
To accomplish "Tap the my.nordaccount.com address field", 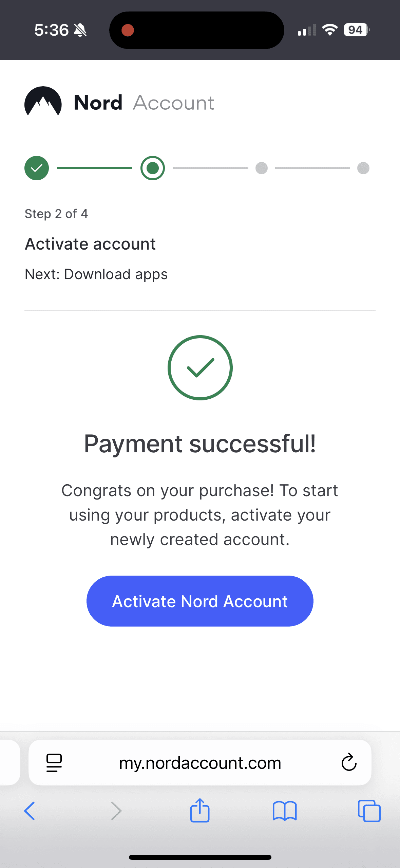I will (200, 763).
